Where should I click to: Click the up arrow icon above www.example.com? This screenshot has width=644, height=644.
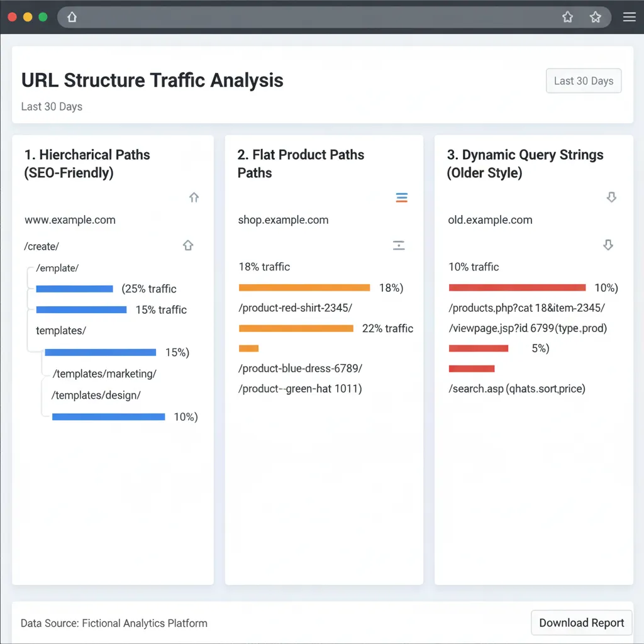(194, 197)
